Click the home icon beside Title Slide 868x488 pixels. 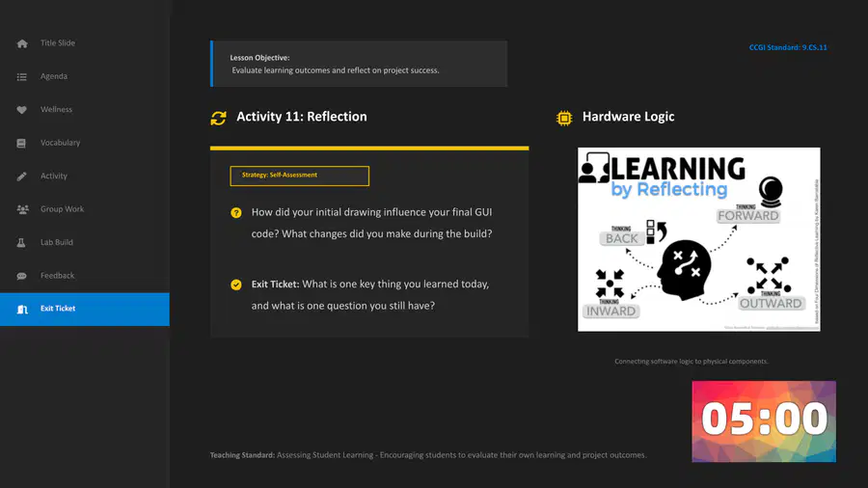(22, 43)
